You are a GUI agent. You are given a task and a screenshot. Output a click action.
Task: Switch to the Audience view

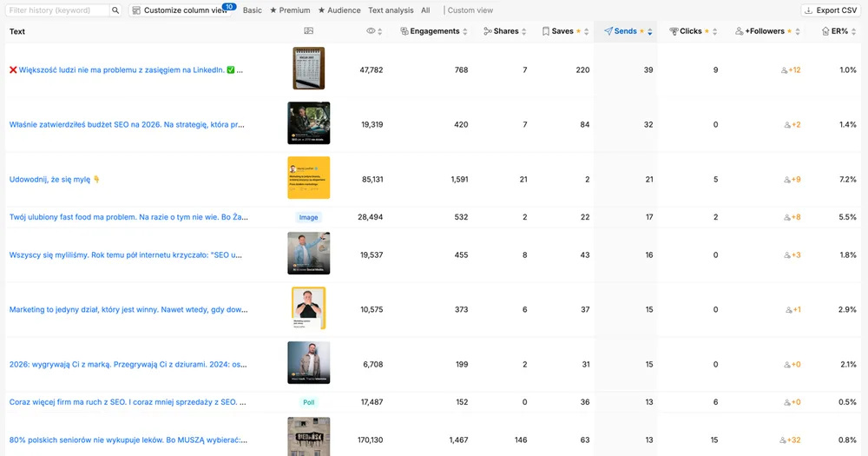[339, 10]
